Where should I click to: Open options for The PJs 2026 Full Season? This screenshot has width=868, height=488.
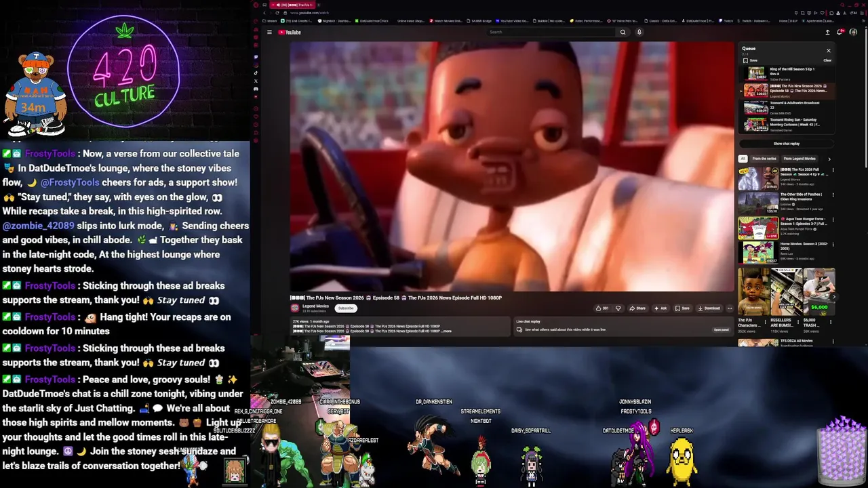coord(833,171)
